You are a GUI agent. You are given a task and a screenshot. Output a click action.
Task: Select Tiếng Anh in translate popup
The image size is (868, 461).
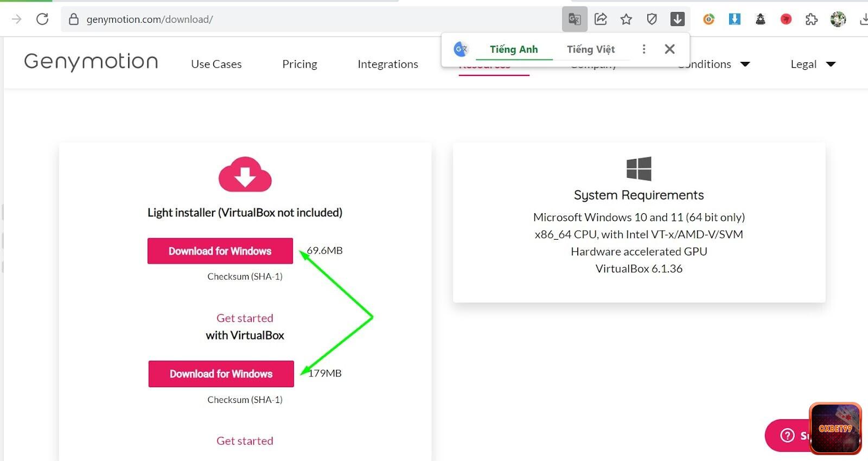[x=514, y=49]
